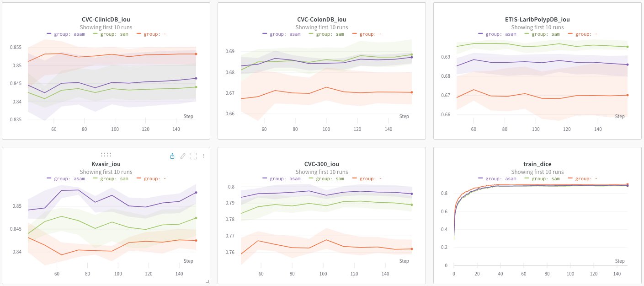Viewport: 644px width, 286px height.
Task: Click the green sam legend swatch in CVC-300_iou
Action: click(311, 179)
